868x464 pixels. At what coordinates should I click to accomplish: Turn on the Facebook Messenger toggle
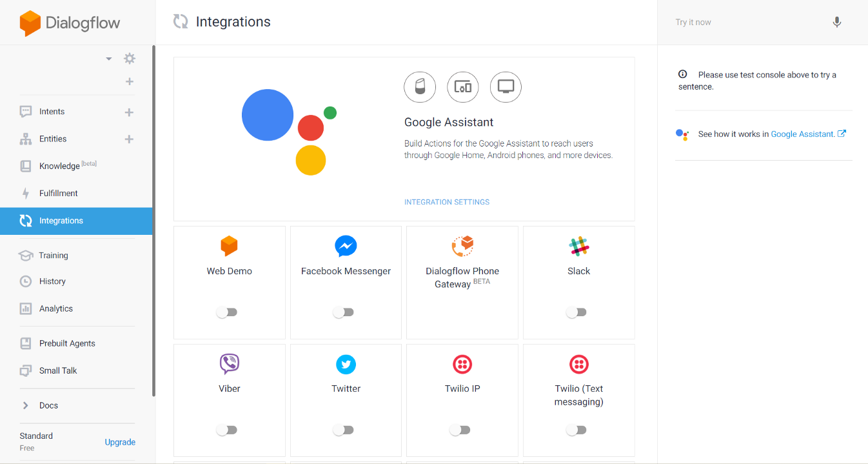(x=343, y=312)
